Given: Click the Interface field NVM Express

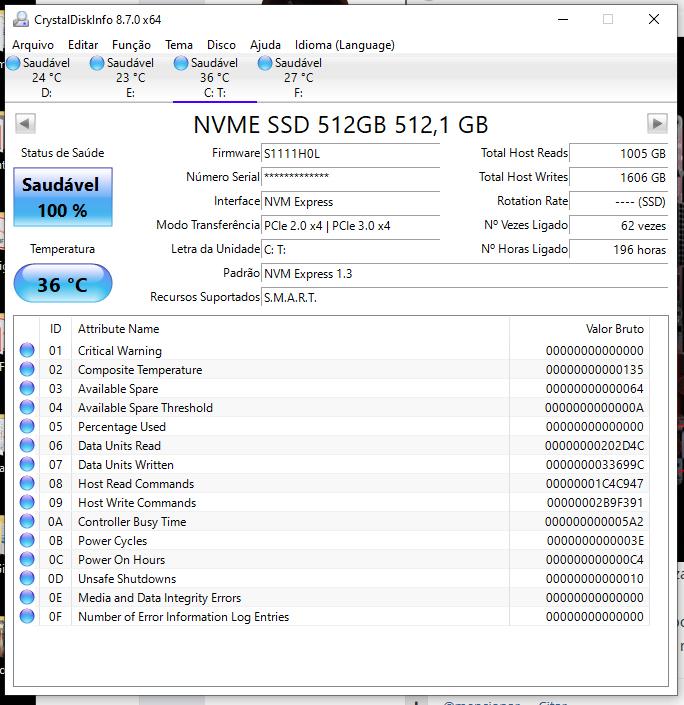Looking at the screenshot, I should [350, 201].
